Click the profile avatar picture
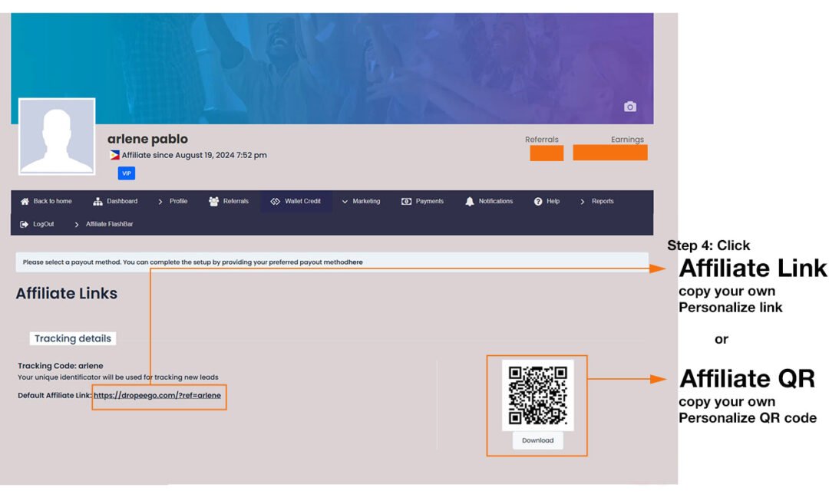 (x=57, y=137)
